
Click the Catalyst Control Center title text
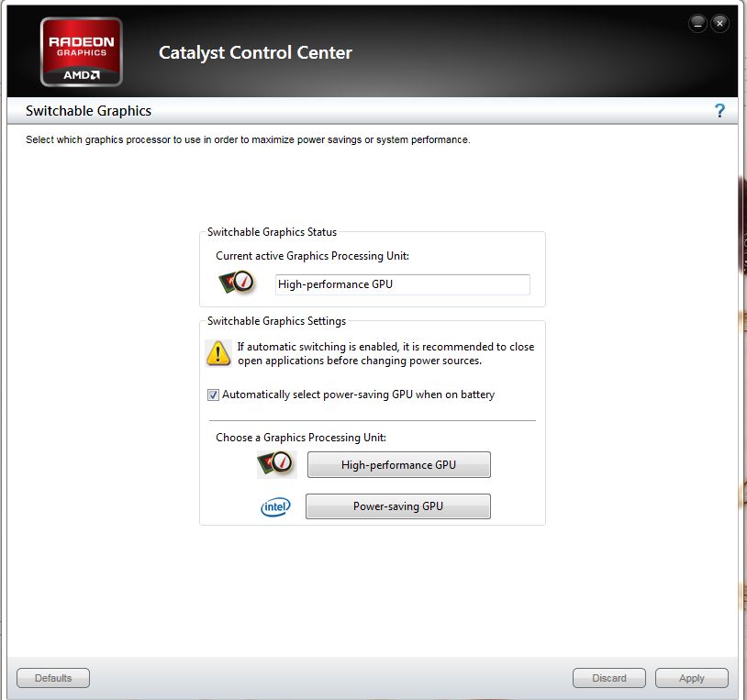click(x=255, y=53)
